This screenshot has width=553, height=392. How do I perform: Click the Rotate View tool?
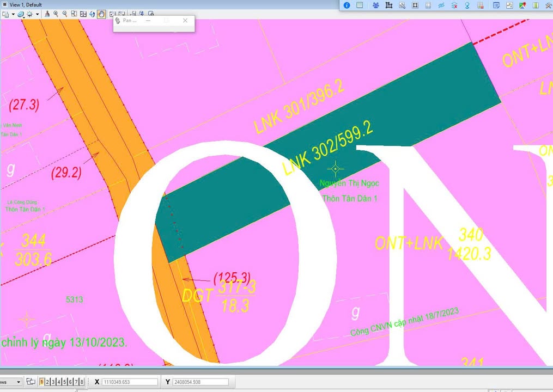(x=92, y=14)
